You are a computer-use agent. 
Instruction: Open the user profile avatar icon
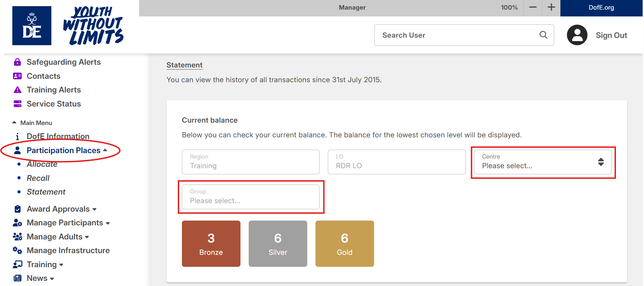click(x=577, y=35)
